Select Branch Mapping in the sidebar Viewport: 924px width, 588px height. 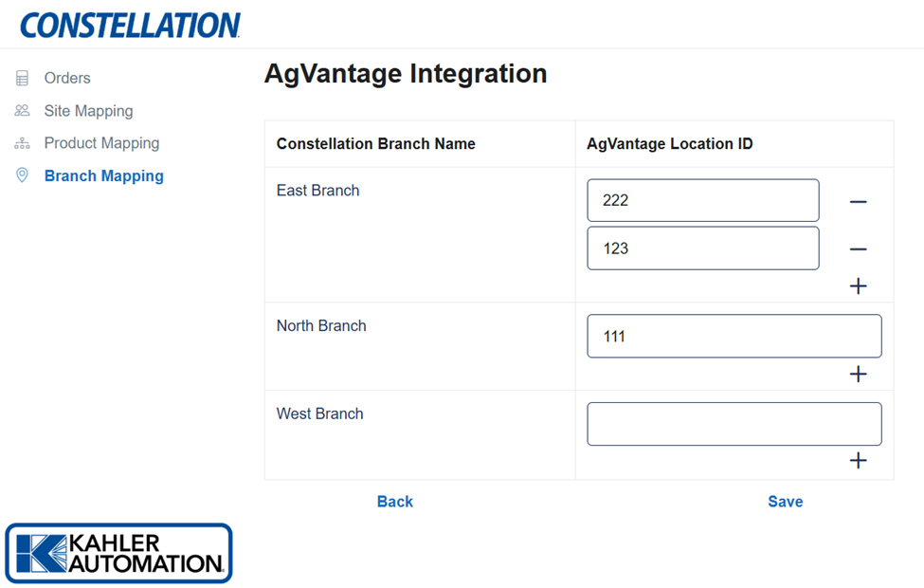(x=103, y=176)
